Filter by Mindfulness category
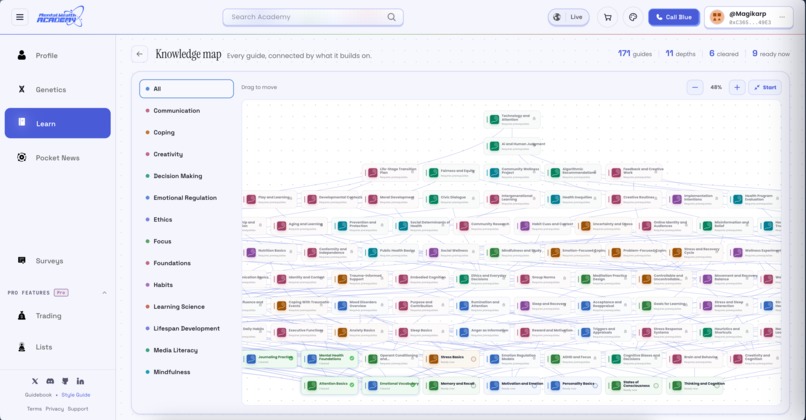This screenshot has height=420, width=806. (x=186, y=372)
